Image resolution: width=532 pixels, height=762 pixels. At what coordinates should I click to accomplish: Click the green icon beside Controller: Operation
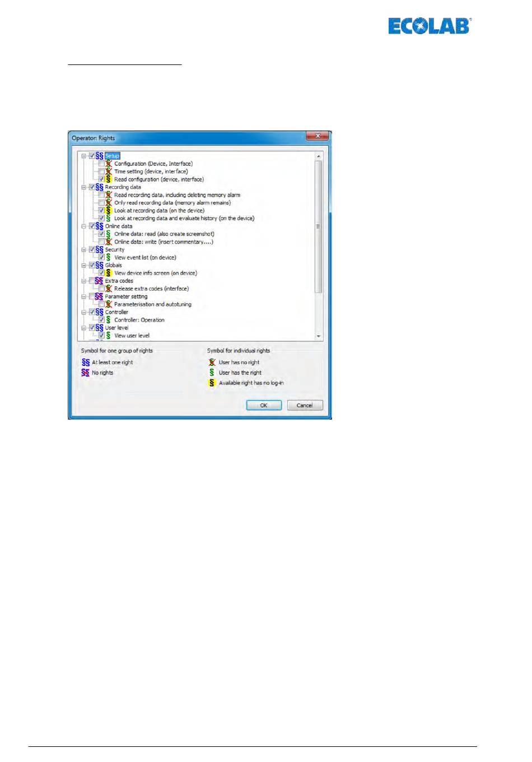click(x=109, y=320)
